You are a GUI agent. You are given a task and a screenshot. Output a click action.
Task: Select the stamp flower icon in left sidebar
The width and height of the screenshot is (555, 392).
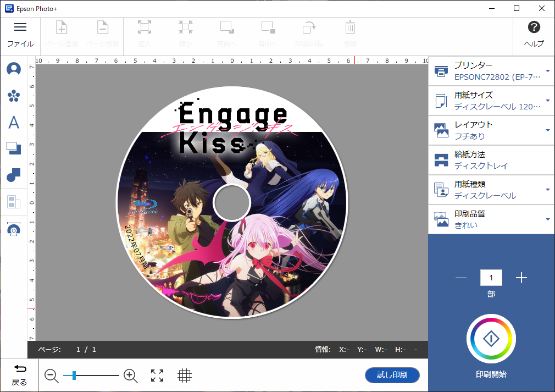(14, 96)
